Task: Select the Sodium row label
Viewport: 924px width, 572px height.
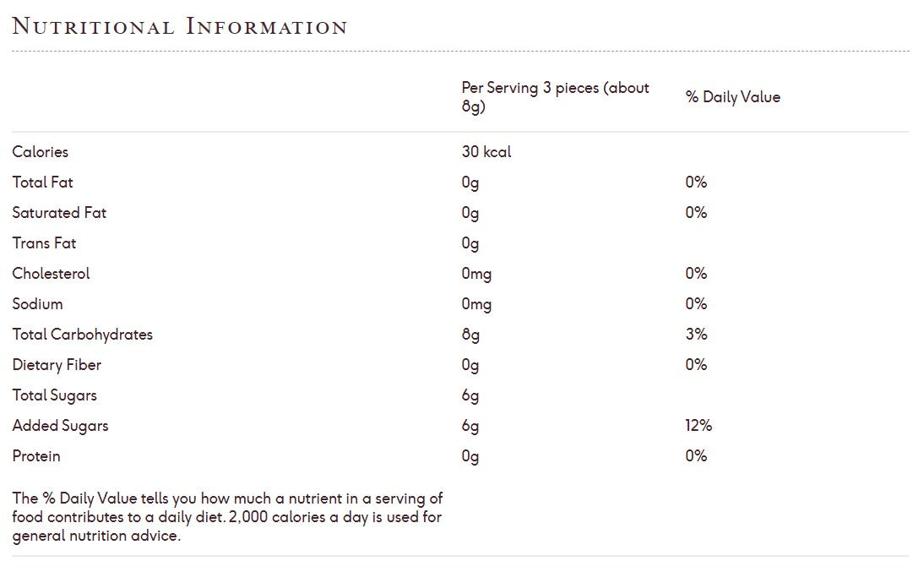Action: (x=37, y=304)
